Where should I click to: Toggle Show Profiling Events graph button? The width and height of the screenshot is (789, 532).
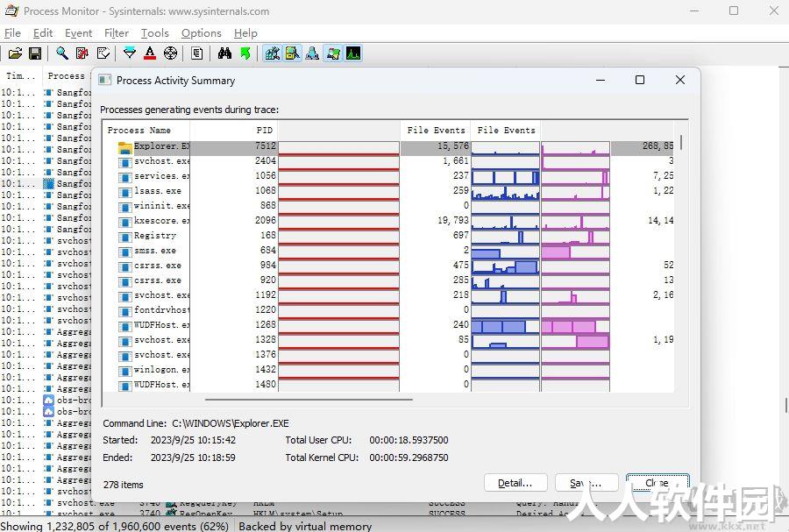pos(353,53)
